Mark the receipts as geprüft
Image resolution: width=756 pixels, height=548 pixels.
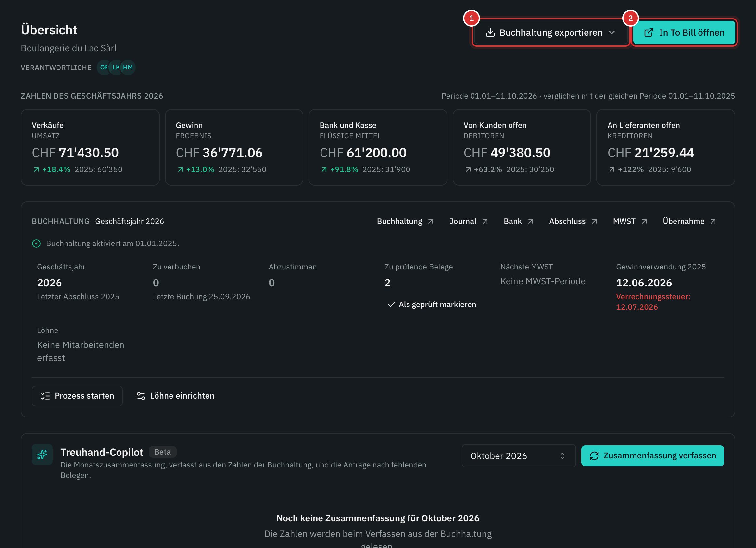point(432,305)
